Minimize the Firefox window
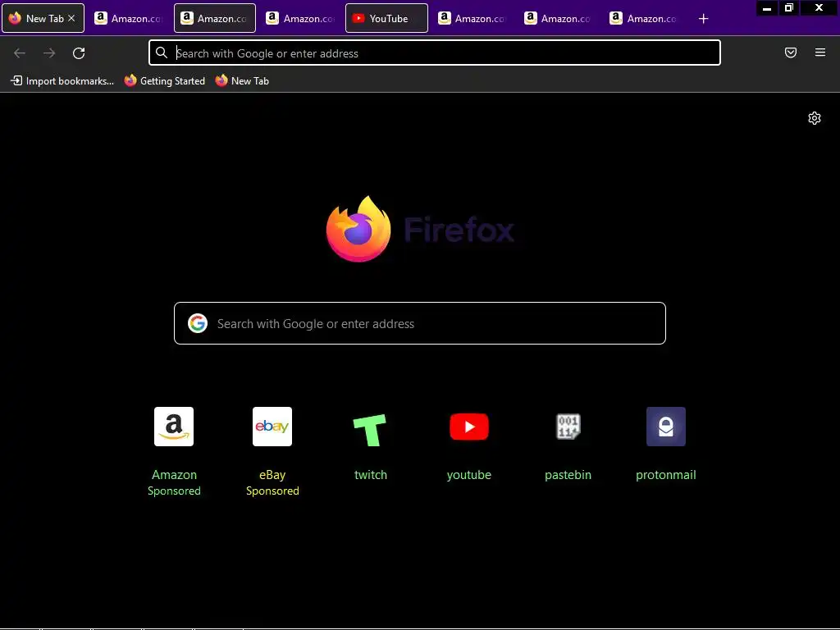840x630 pixels. coord(767,8)
